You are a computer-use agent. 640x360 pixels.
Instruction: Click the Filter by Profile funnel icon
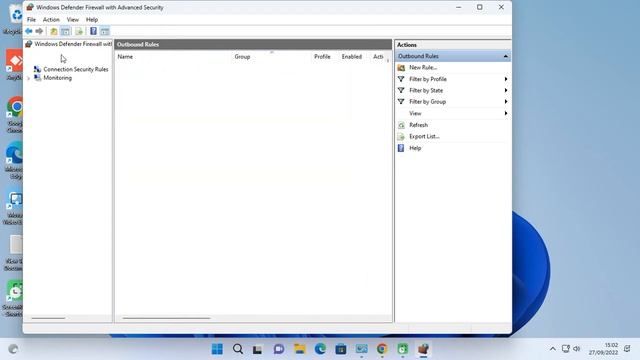[x=401, y=79]
